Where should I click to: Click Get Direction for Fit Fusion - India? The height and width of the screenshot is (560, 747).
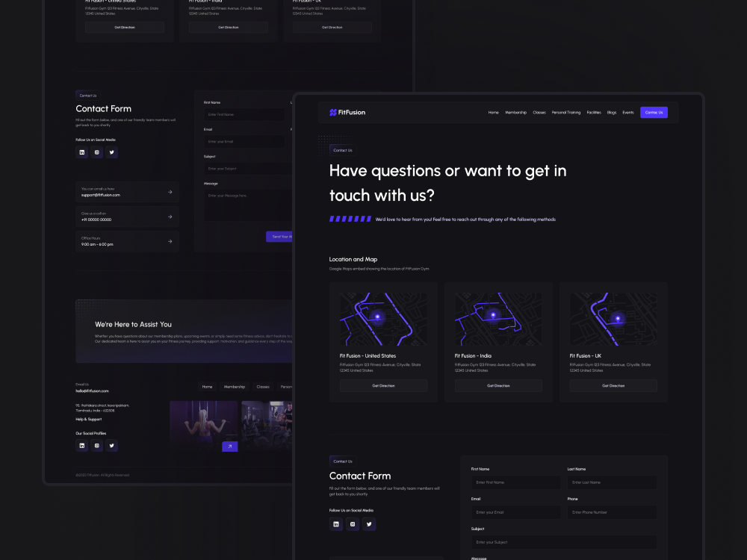pyautogui.click(x=498, y=386)
